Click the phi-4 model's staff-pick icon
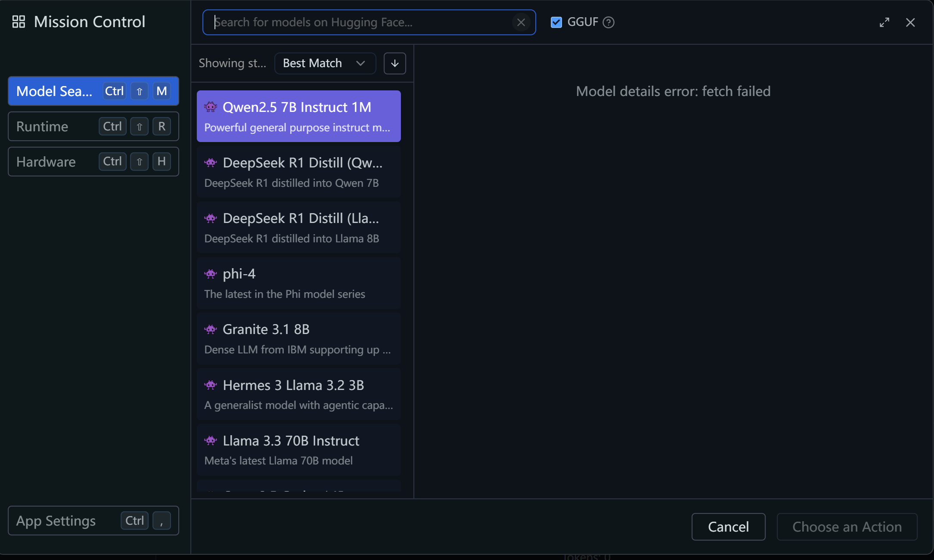Image resolution: width=934 pixels, height=560 pixels. (211, 274)
